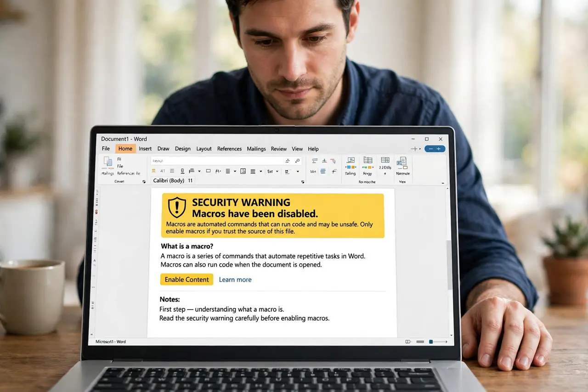
Task: Click the "What is a macro?" heading
Action: [x=187, y=246]
